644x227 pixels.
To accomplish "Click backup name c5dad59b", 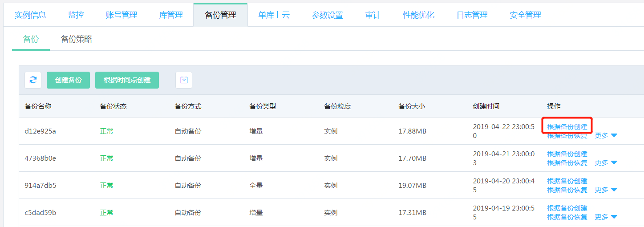I will coord(40,213).
